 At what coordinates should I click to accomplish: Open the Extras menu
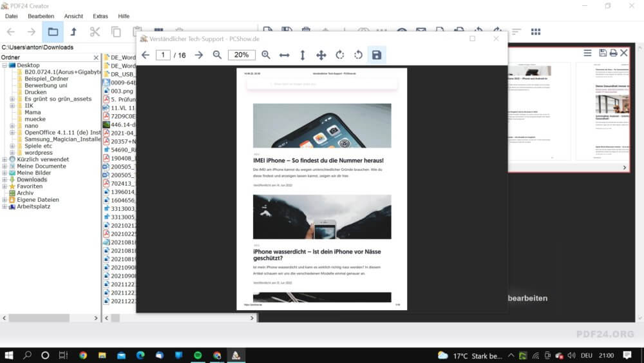point(100,16)
